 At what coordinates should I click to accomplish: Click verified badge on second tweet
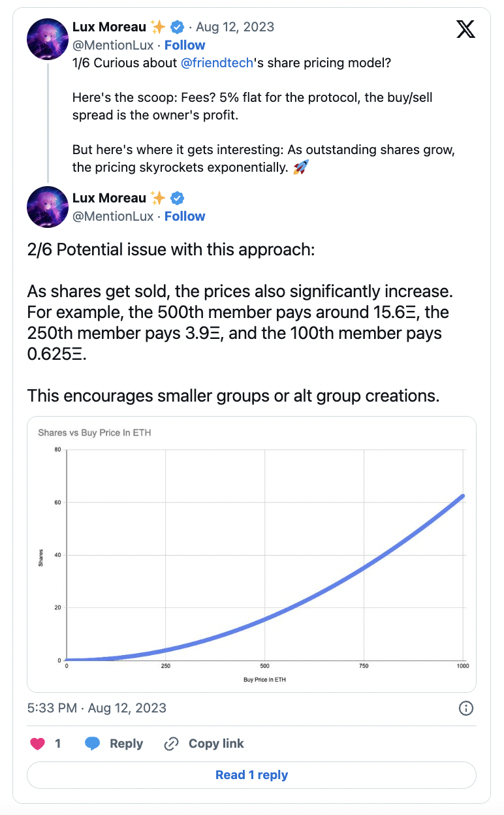coord(177,198)
